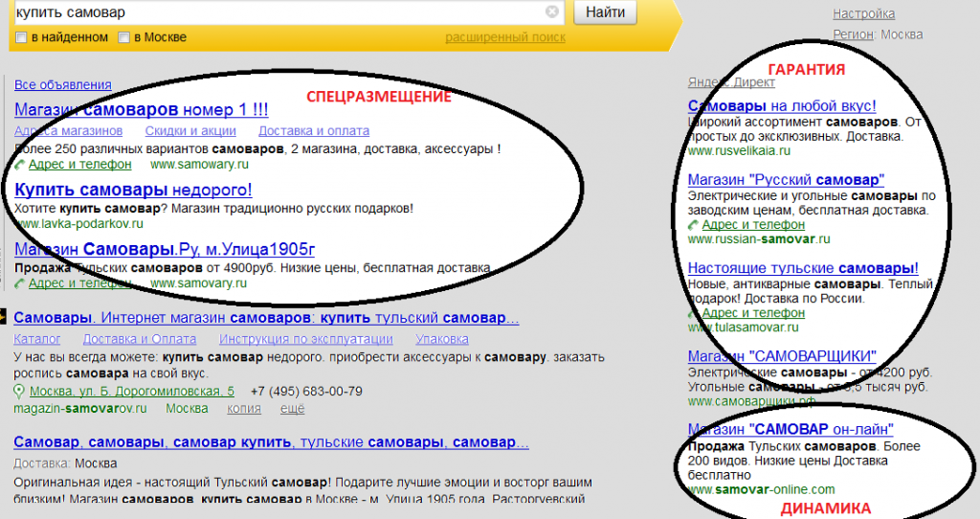
Task: Click the Найти search button
Action: [x=605, y=11]
